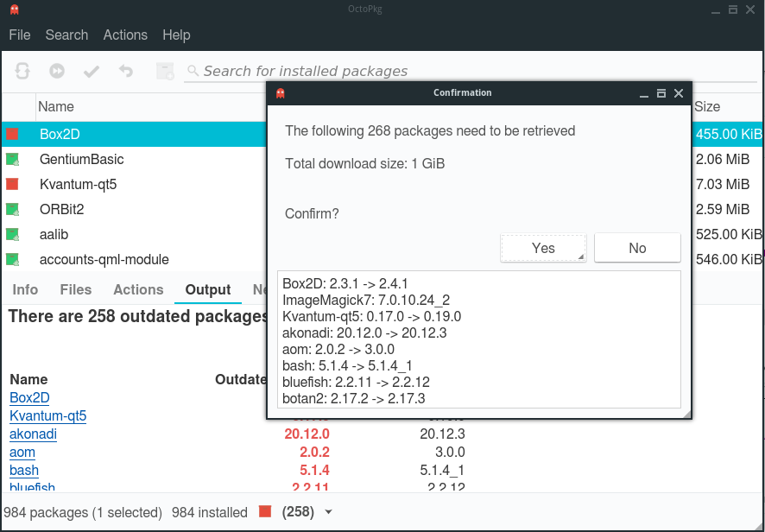Open the File menu
The height and width of the screenshot is (532, 765).
pyautogui.click(x=20, y=35)
